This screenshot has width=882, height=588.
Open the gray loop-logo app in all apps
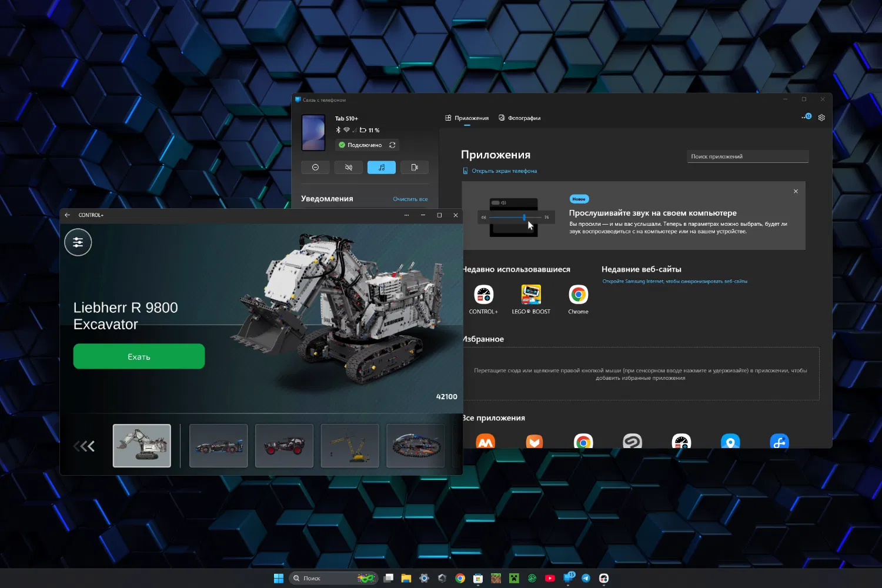(632, 442)
